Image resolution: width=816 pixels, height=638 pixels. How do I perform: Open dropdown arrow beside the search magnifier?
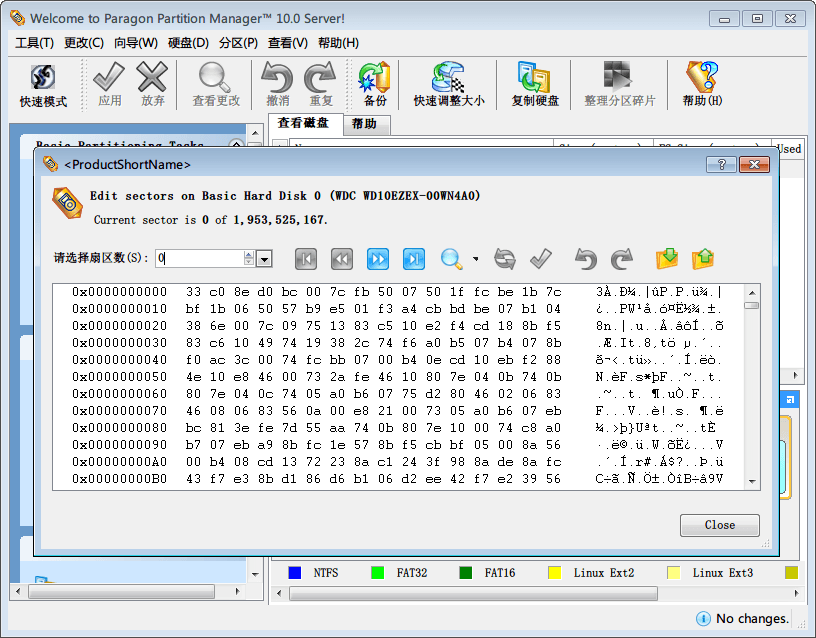pos(475,260)
